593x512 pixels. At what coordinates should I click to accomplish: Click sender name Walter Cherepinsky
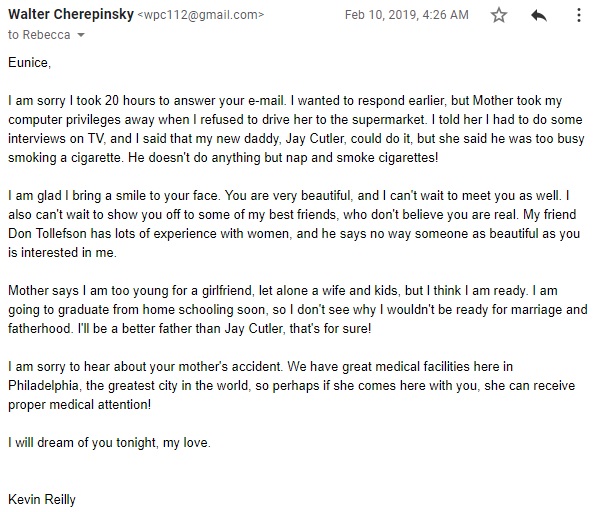pos(71,14)
